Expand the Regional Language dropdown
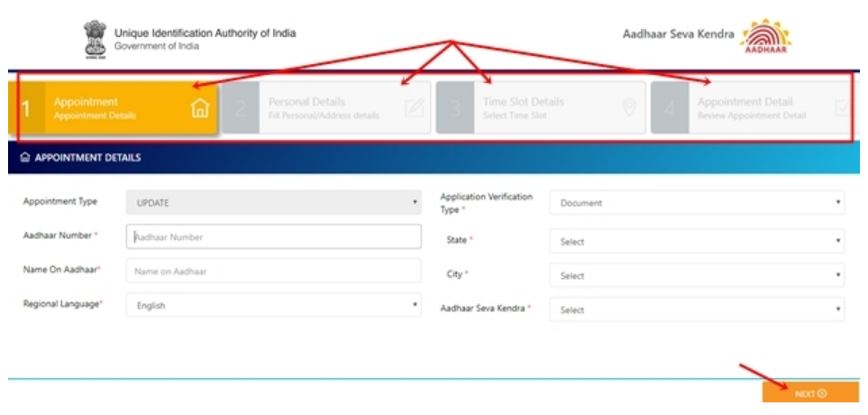This screenshot has width=868, height=415. 273,306
